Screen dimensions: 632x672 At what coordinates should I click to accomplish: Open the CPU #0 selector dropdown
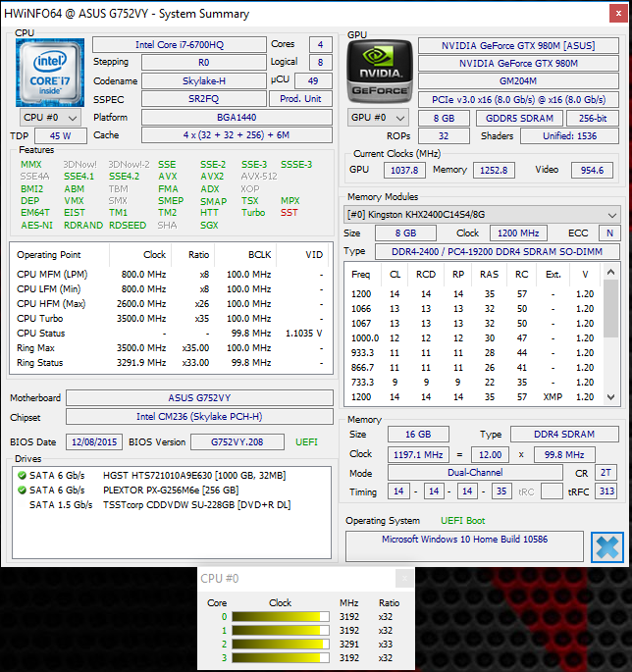click(x=50, y=118)
